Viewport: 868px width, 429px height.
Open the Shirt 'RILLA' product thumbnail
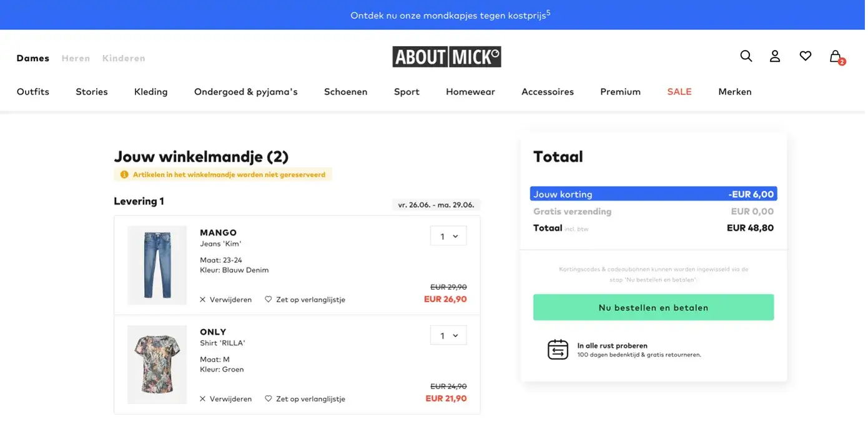coord(157,365)
